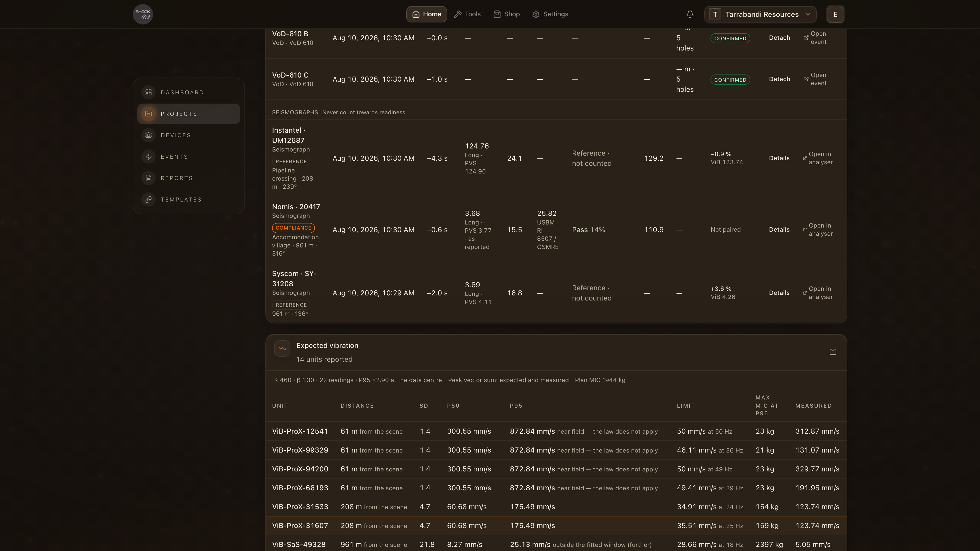Image resolution: width=980 pixels, height=551 pixels.
Task: Click the REFERENCE badge on Instantel UM12687
Action: (x=291, y=162)
